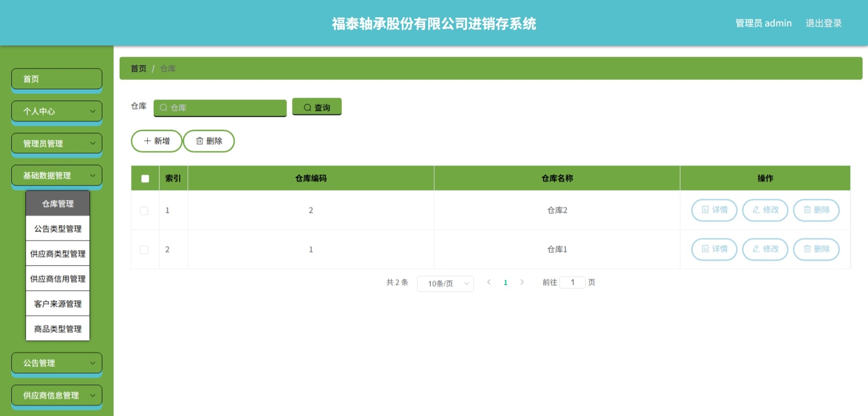This screenshot has height=416, width=868.
Task: Click the 前往 page number input box
Action: point(573,282)
